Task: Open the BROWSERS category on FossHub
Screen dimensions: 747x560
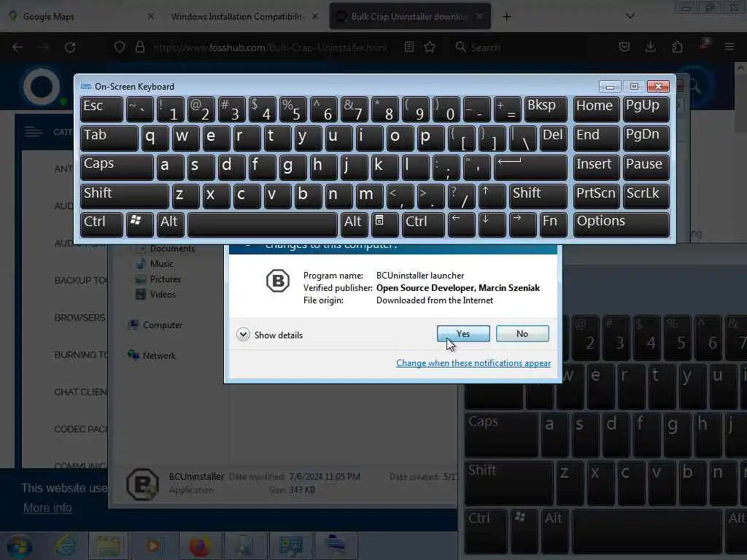Action: 80,318
